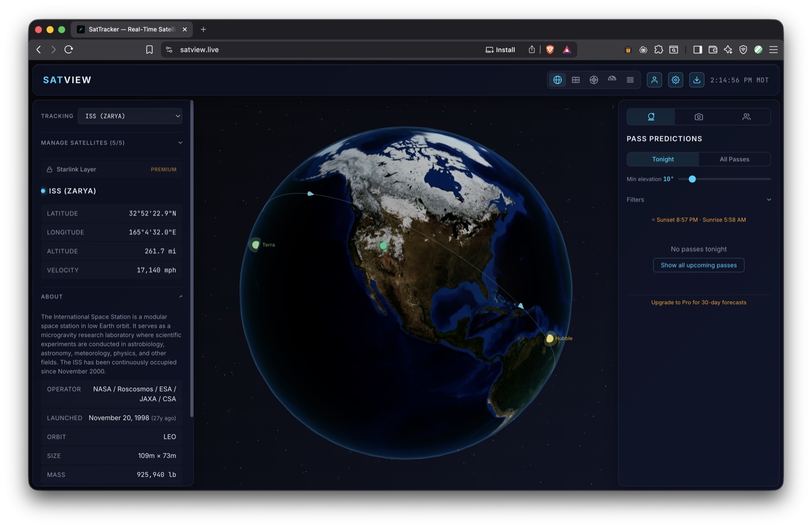Open the extensions puzzle icon

coord(658,49)
